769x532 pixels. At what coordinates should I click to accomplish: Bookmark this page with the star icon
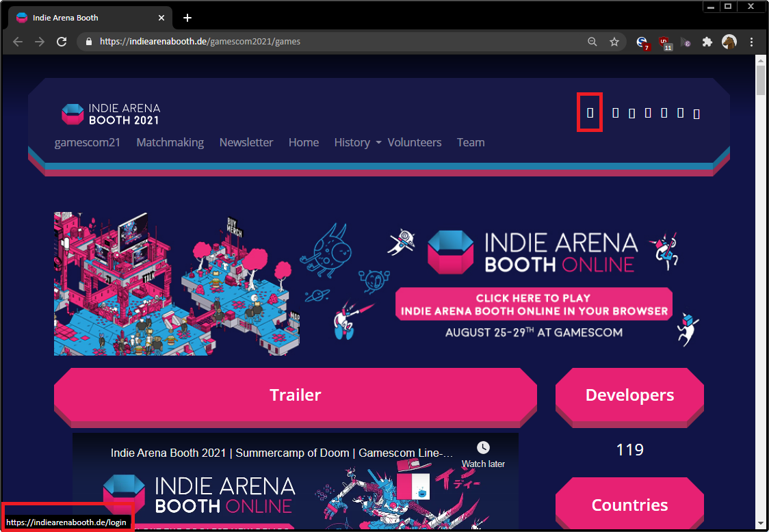(614, 42)
